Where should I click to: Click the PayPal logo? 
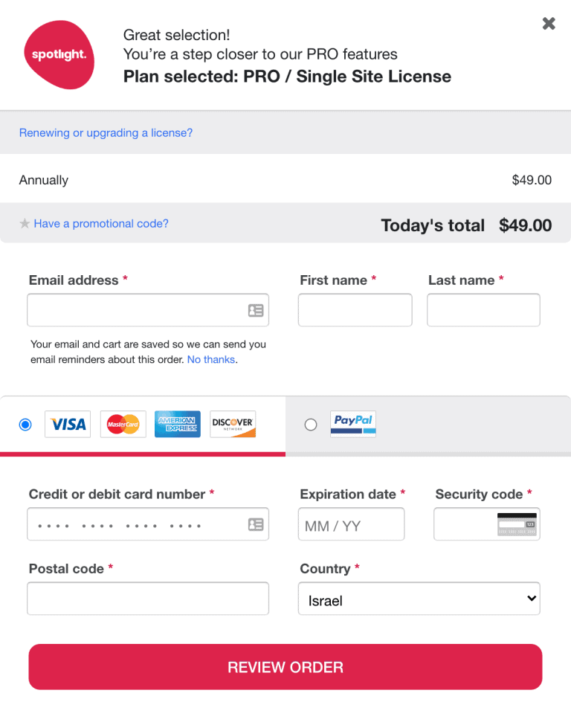point(352,424)
